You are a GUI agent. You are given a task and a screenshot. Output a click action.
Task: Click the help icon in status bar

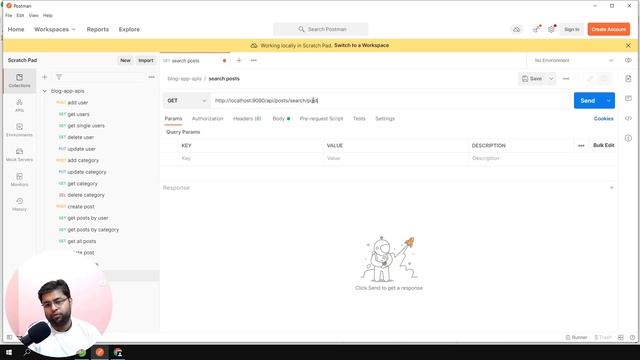(632, 338)
